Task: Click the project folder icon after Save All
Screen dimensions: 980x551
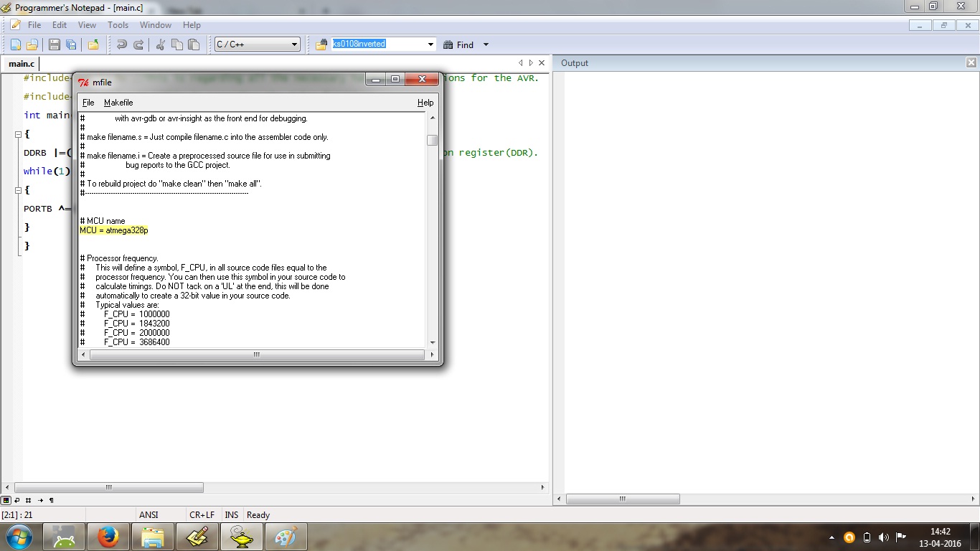Action: tap(93, 44)
